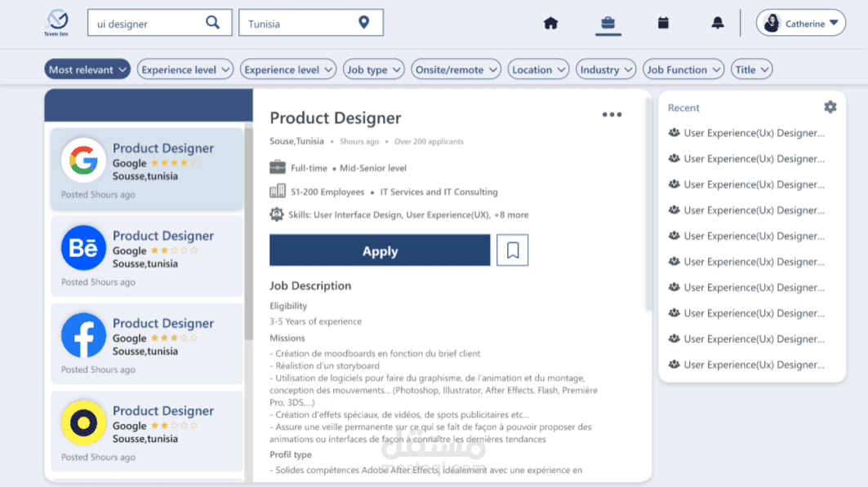Click '3-5 Years of experience' text

(x=315, y=321)
